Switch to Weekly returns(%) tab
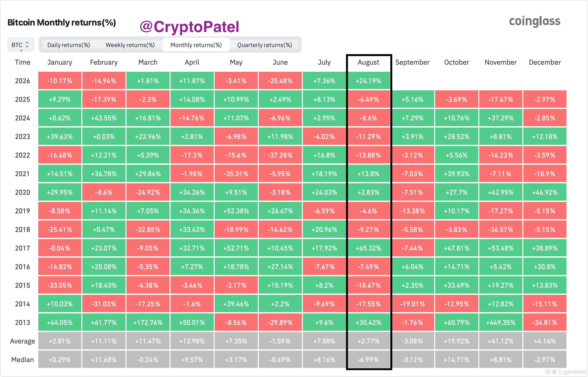This screenshot has height=377, width=588. [x=130, y=45]
